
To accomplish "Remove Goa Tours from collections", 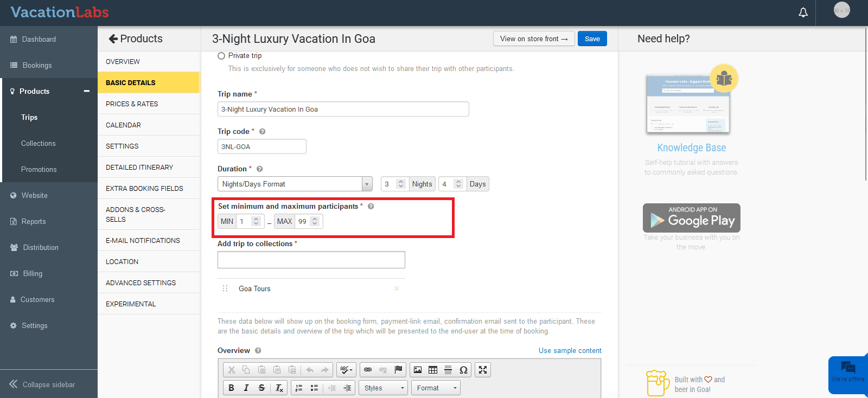I will (397, 288).
